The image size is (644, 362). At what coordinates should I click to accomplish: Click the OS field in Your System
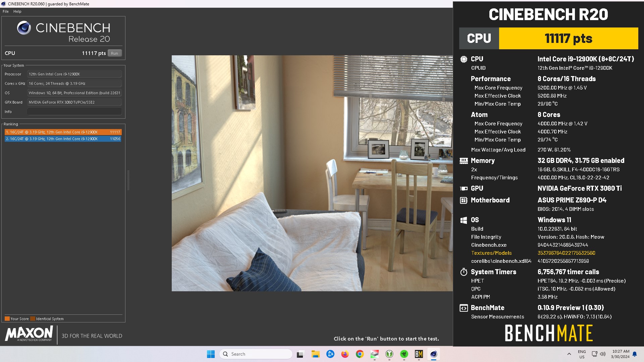pyautogui.click(x=74, y=93)
